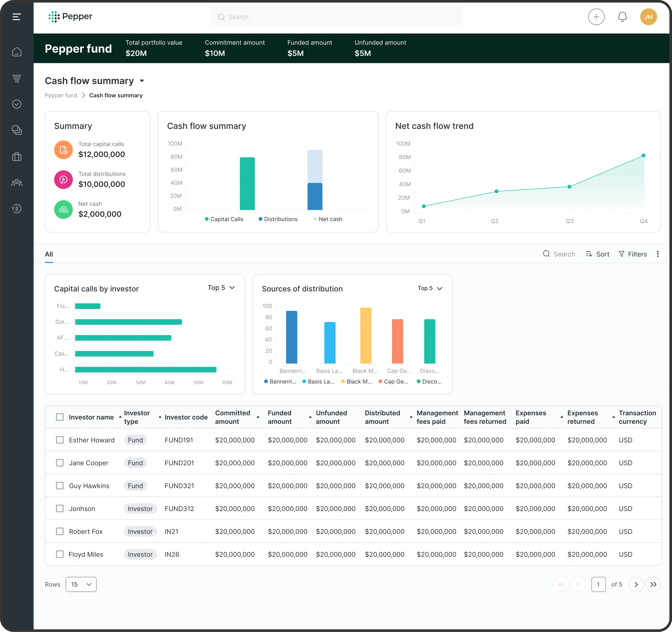Check the Guy Hawkins row checkbox
The image size is (672, 632).
pos(59,486)
